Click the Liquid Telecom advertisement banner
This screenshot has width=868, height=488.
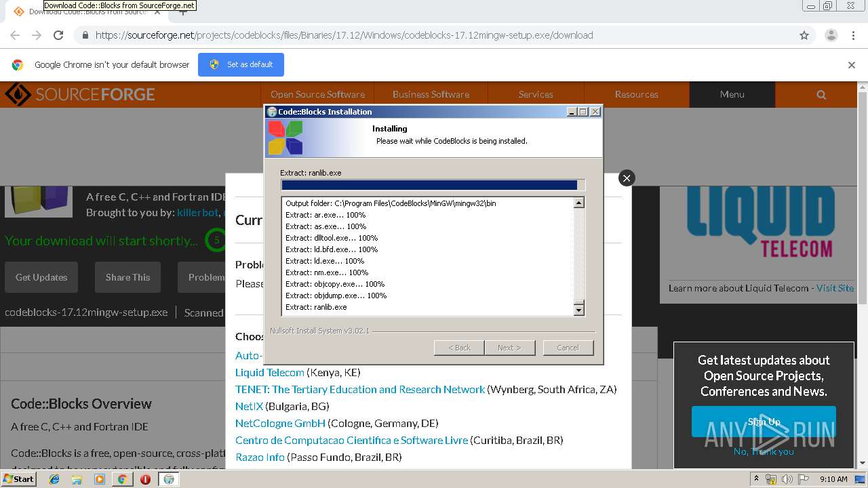coord(759,224)
